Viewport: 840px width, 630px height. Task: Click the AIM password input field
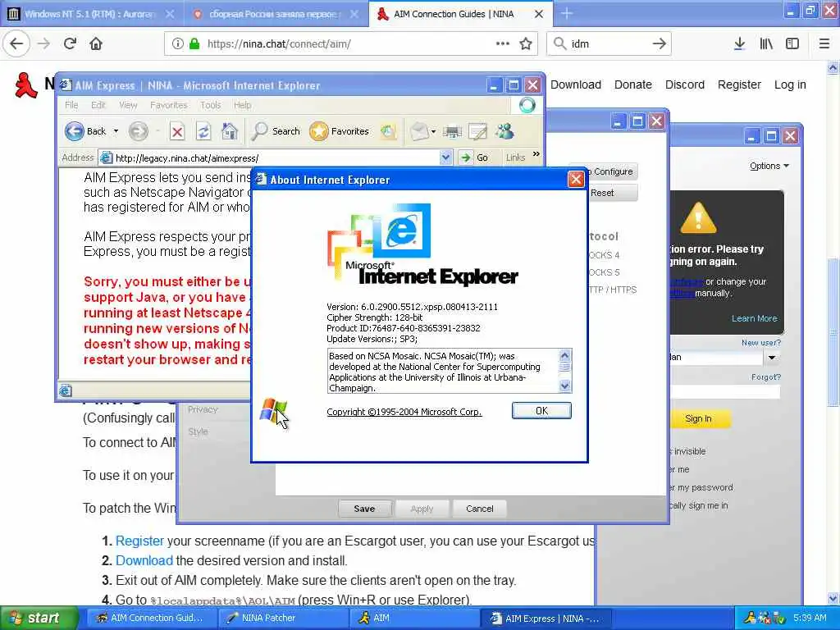click(725, 392)
